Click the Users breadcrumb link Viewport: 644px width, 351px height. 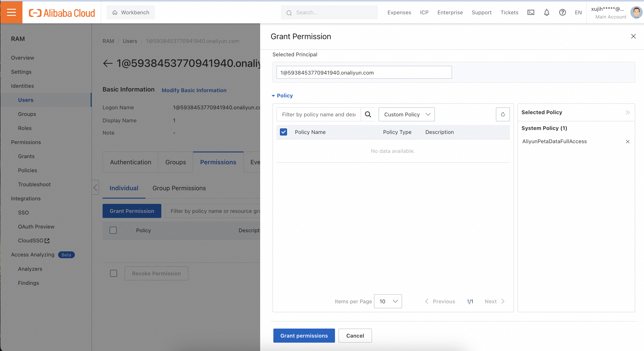pos(130,41)
